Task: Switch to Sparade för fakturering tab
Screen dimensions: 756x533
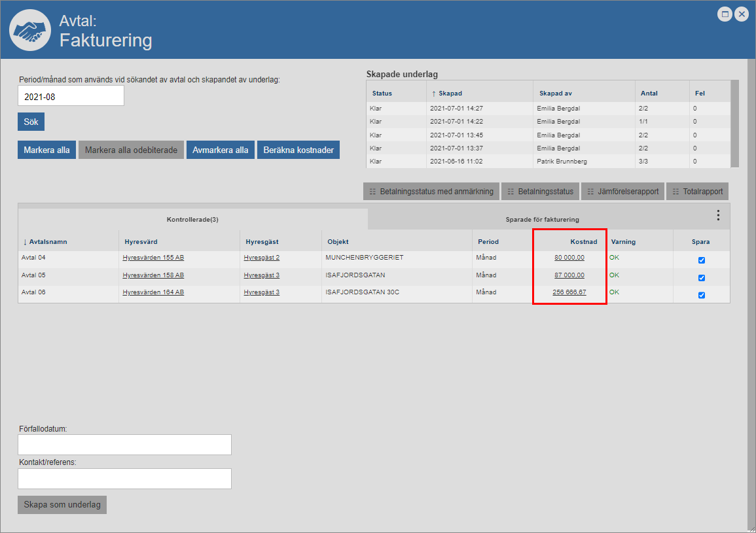Action: tap(542, 219)
